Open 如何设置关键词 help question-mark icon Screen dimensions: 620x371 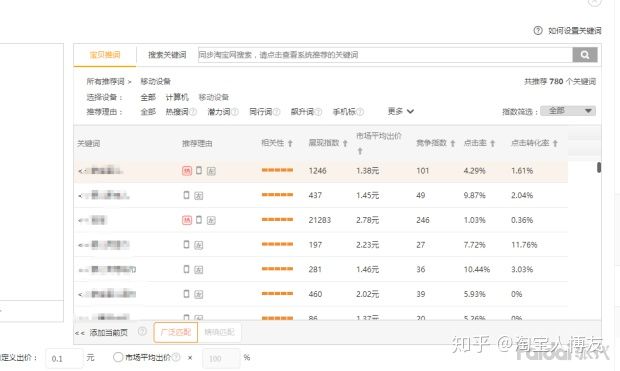click(x=538, y=30)
